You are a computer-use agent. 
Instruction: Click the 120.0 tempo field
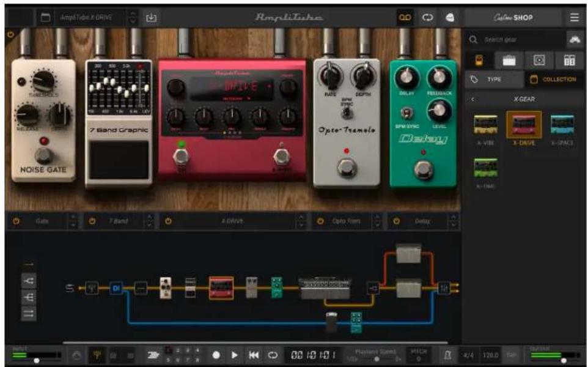point(490,355)
